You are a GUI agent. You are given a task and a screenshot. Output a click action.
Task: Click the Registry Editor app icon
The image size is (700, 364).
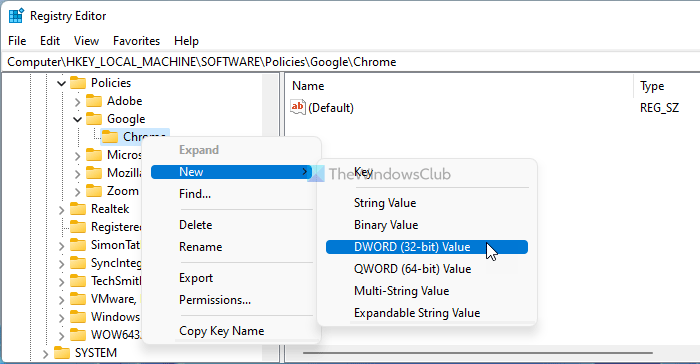(16, 16)
